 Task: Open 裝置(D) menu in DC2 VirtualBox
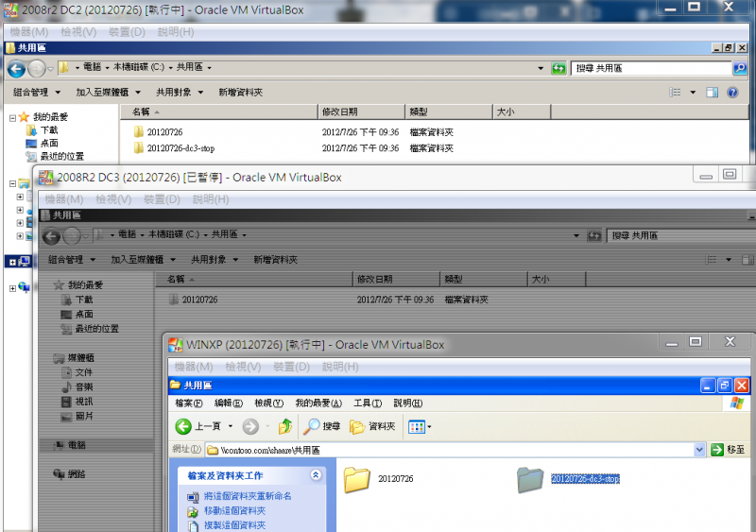click(x=127, y=32)
